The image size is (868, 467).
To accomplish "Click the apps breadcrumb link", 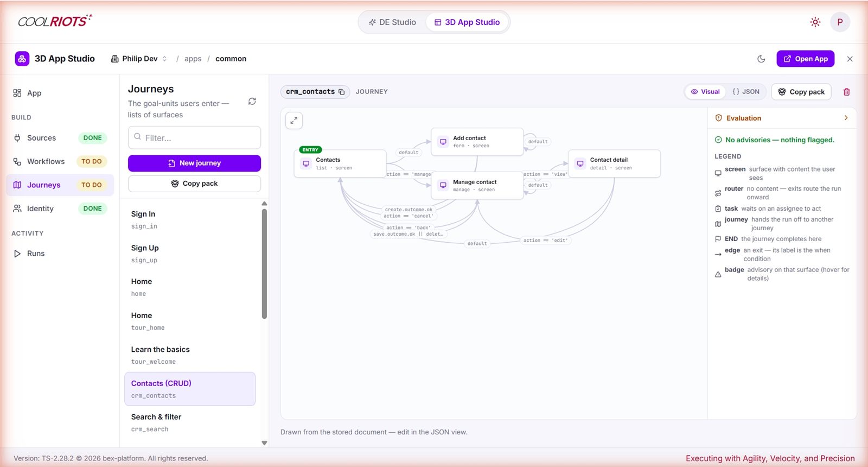I will click(193, 59).
